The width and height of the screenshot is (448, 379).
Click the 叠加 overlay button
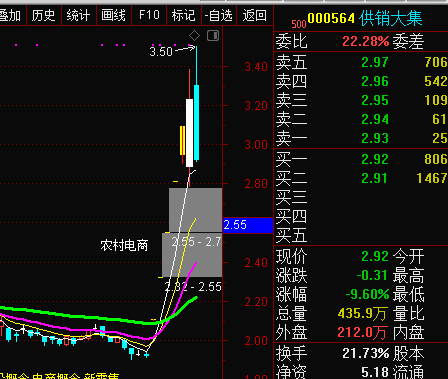pyautogui.click(x=10, y=15)
